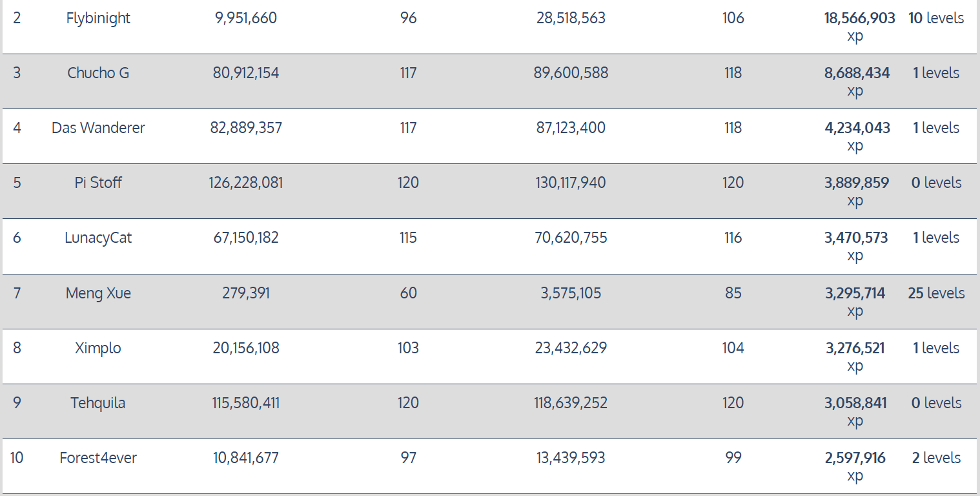
Task: Click the player name Flybinight
Action: [98, 18]
